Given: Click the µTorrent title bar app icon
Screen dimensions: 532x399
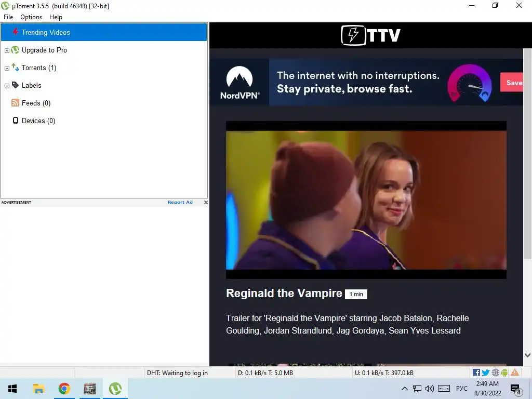Looking at the screenshot, I should [5, 6].
